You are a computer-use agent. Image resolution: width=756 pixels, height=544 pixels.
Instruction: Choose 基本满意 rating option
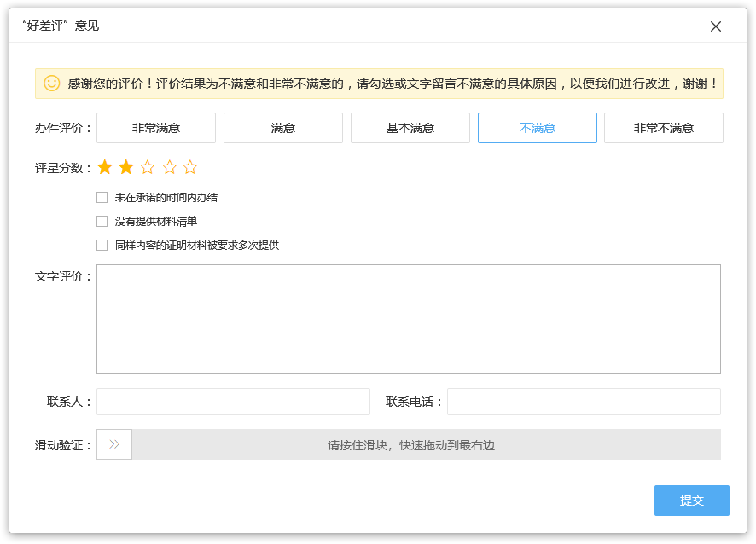[x=410, y=128]
